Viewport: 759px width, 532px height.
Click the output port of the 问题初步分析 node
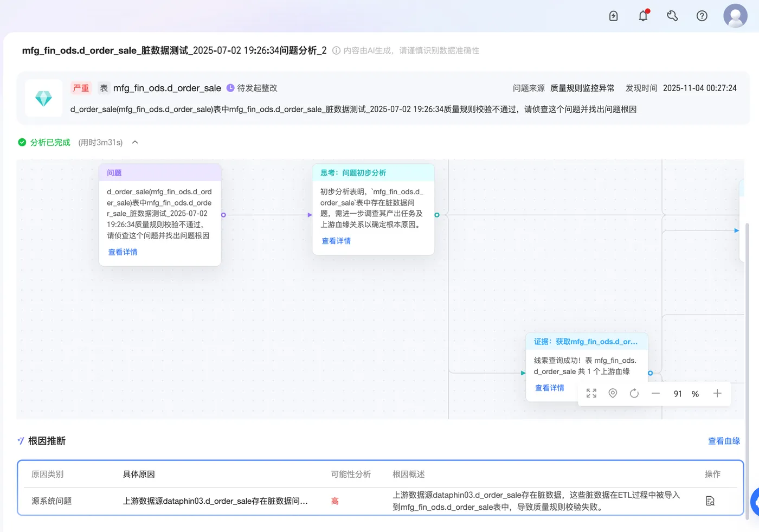click(437, 215)
